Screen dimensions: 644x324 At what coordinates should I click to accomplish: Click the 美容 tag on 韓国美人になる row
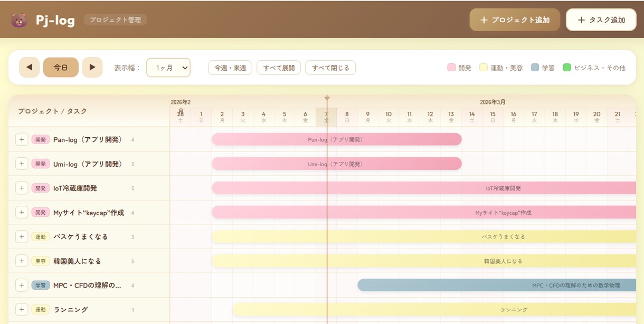tap(41, 261)
